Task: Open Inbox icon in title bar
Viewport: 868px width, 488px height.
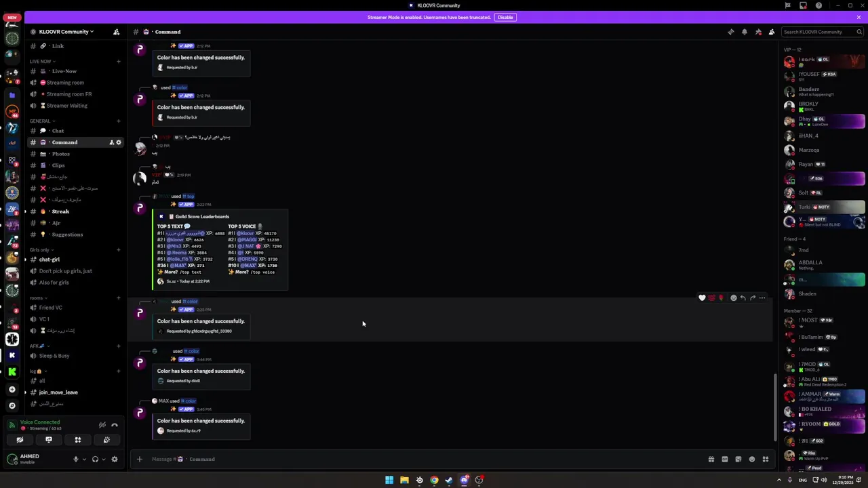Action: [803, 5]
